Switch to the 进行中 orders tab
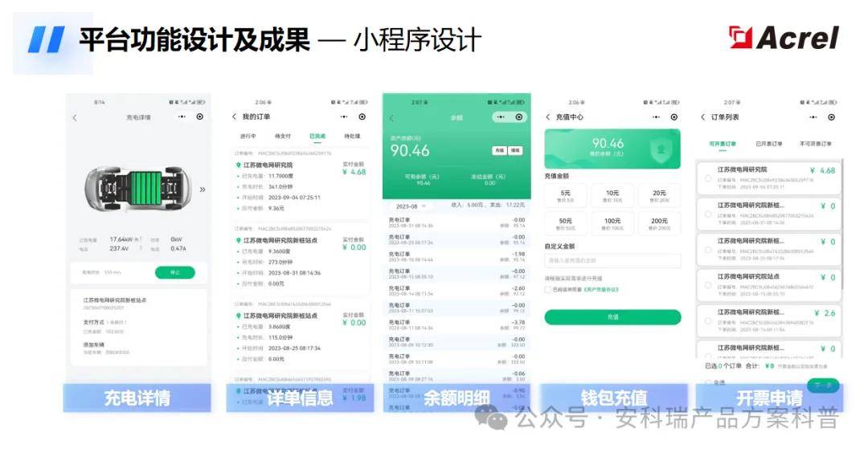Image resolution: width=868 pixels, height=453 pixels. (248, 136)
